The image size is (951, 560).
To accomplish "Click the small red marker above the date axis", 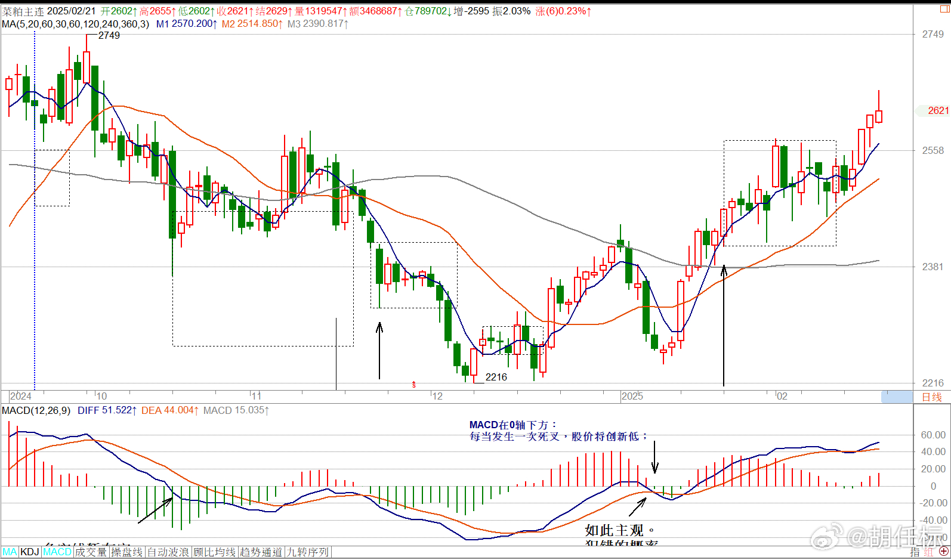I will [414, 385].
